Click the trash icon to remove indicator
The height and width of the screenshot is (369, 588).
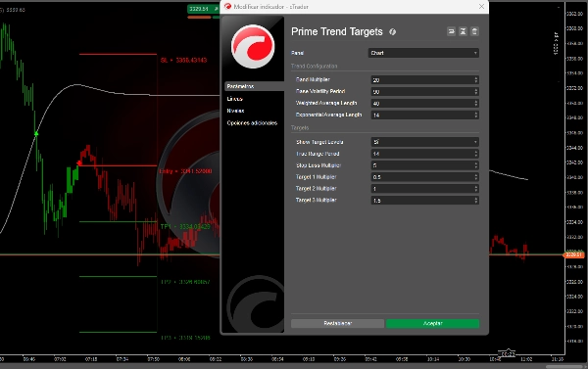pyautogui.click(x=474, y=31)
